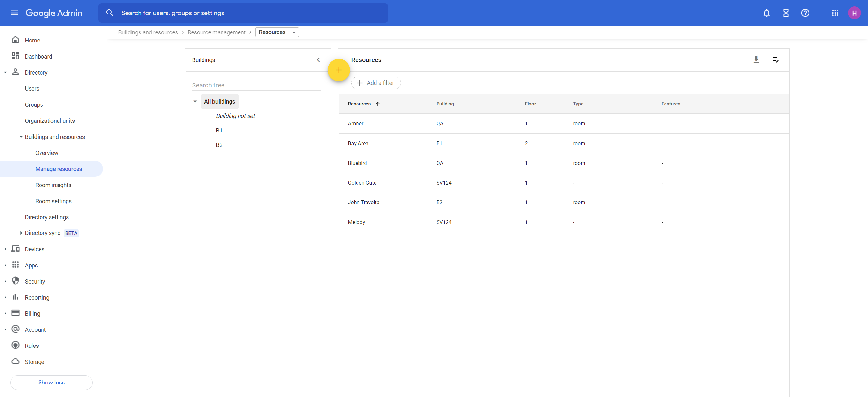
Task: Select the Security shield icon
Action: (x=15, y=281)
